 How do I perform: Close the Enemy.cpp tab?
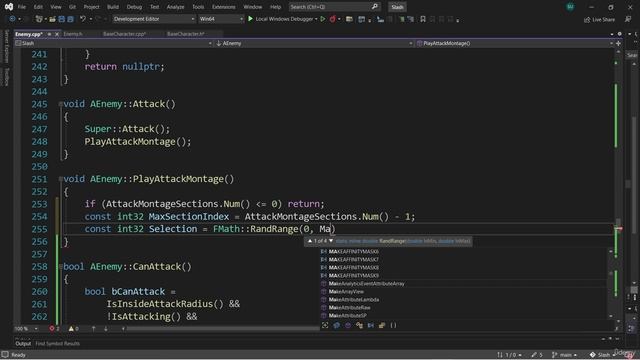coord(57,34)
